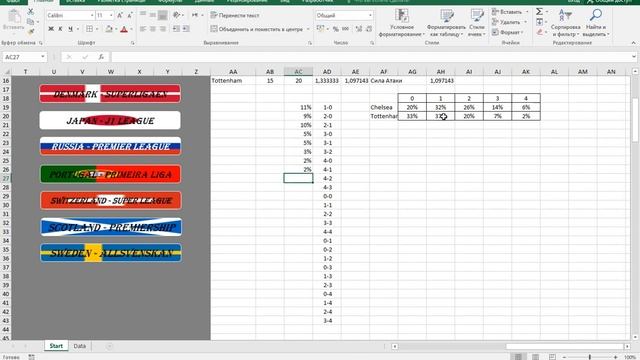Open Условное форматирование menu
The image size is (640, 360).
click(402, 23)
